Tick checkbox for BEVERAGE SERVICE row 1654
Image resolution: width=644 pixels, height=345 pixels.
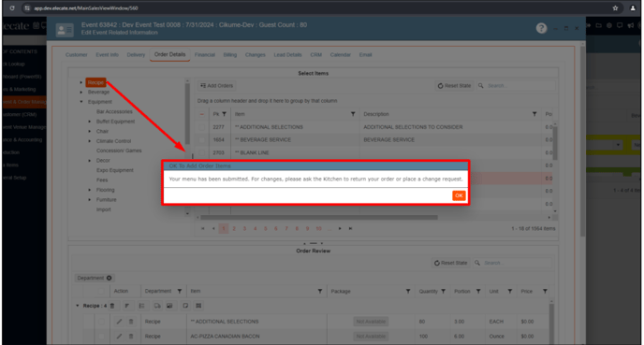click(201, 140)
